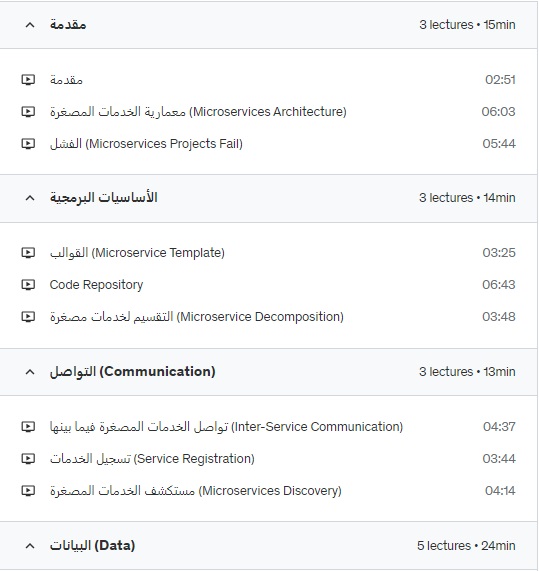
Task: Collapse the Communication section chevron
Action: pos(30,372)
